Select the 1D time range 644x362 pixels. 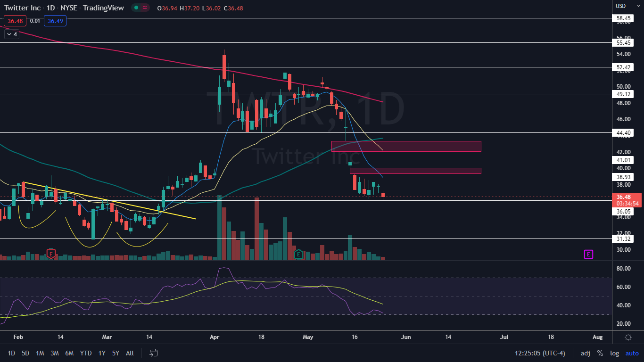click(11, 353)
